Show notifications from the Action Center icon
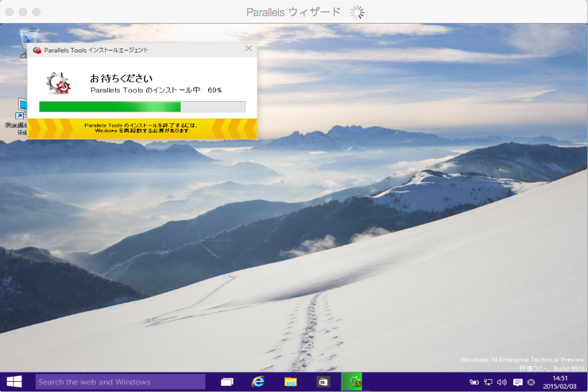The width and height of the screenshot is (588, 392). click(517, 383)
